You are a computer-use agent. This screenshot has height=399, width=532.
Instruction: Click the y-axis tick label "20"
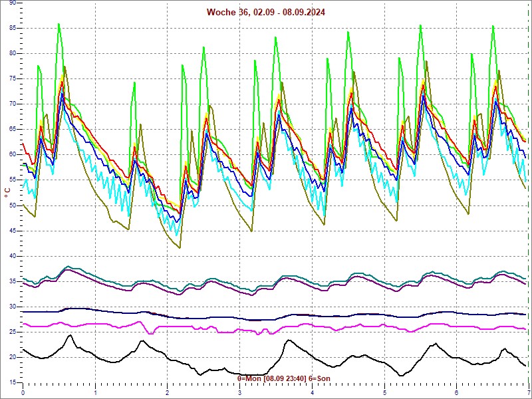point(12,357)
